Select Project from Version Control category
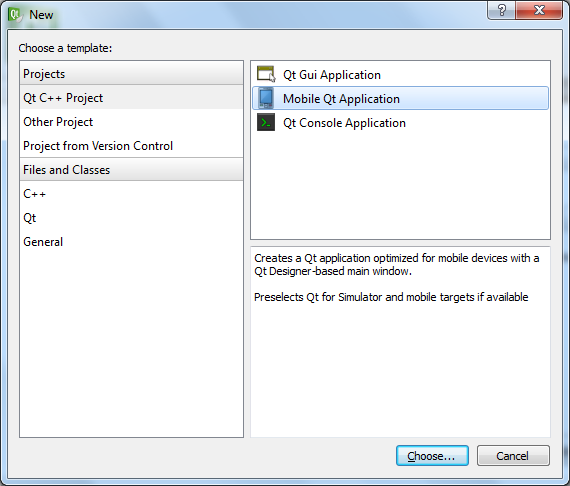Screen dimensions: 570x486 click(x=131, y=146)
